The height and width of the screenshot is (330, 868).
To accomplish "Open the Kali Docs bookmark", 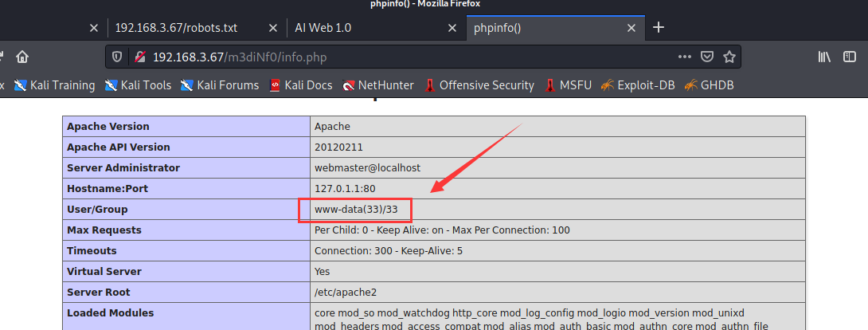I will click(x=300, y=85).
